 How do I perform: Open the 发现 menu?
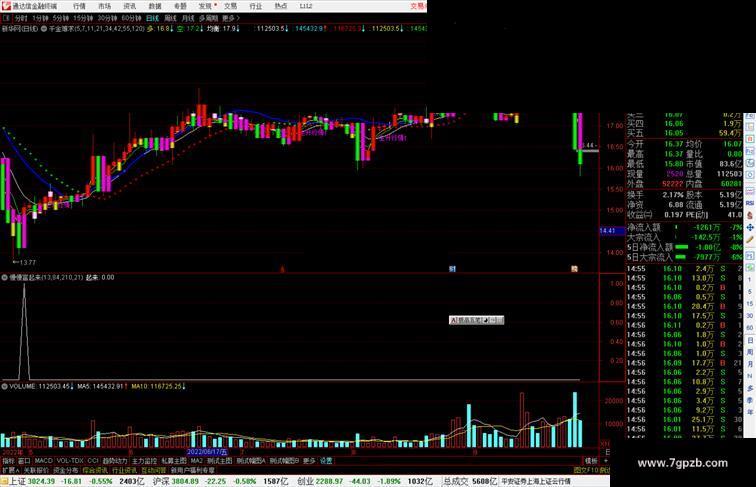pos(205,6)
